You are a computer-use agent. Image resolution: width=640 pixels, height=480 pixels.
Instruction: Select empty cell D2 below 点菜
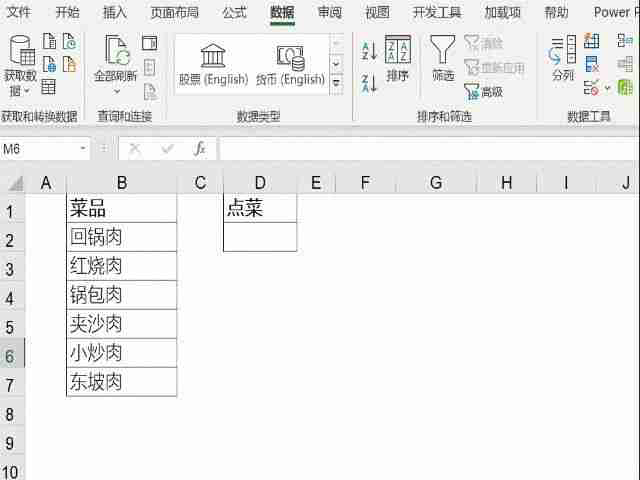click(x=260, y=237)
